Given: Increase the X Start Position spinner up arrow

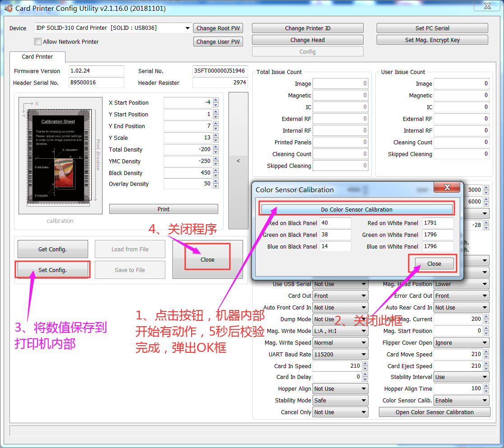Looking at the screenshot, I should point(215,100).
